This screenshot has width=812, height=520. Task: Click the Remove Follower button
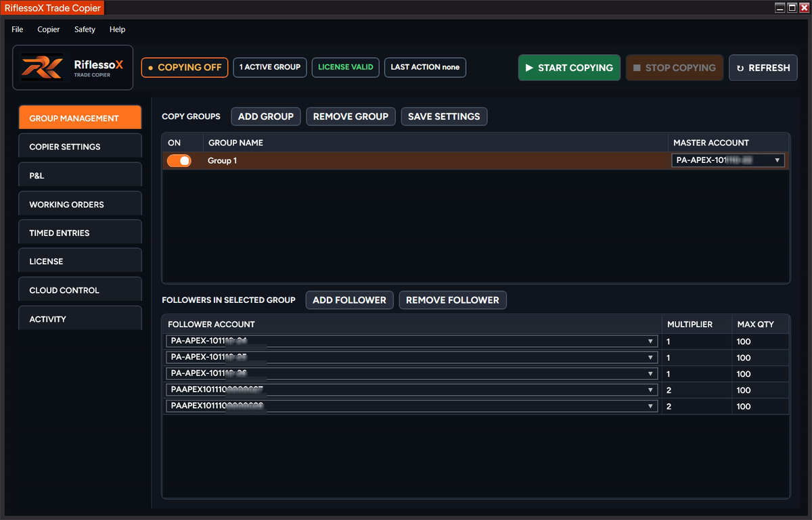453,300
